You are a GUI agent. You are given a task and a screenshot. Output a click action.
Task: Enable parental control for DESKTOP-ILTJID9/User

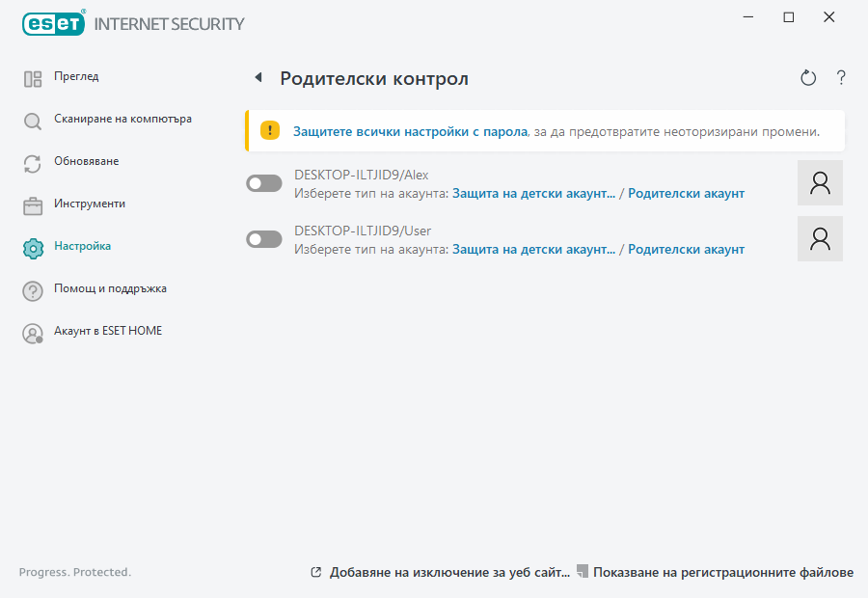263,238
